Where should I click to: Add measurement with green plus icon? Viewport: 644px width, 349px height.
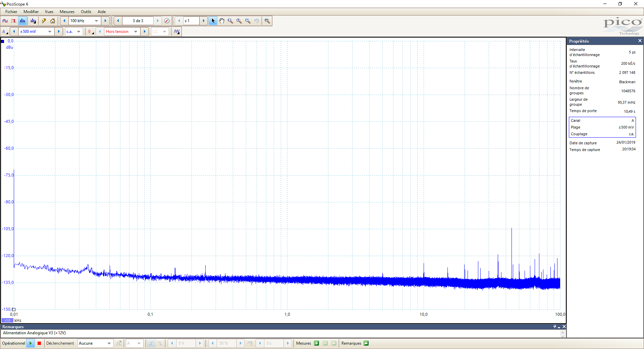click(x=316, y=343)
